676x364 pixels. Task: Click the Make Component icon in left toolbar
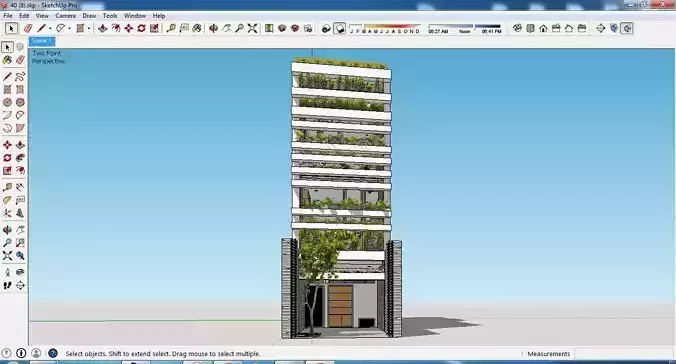click(x=20, y=47)
